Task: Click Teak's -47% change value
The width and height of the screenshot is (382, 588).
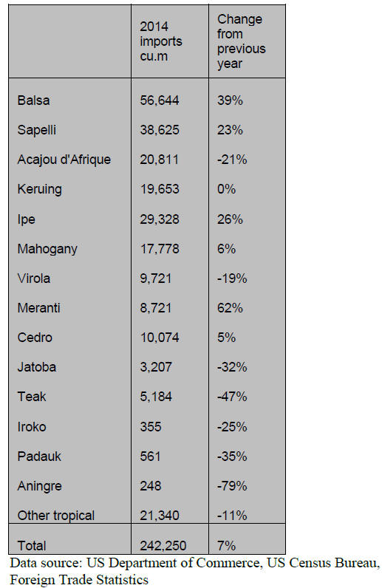Action: tap(232, 397)
